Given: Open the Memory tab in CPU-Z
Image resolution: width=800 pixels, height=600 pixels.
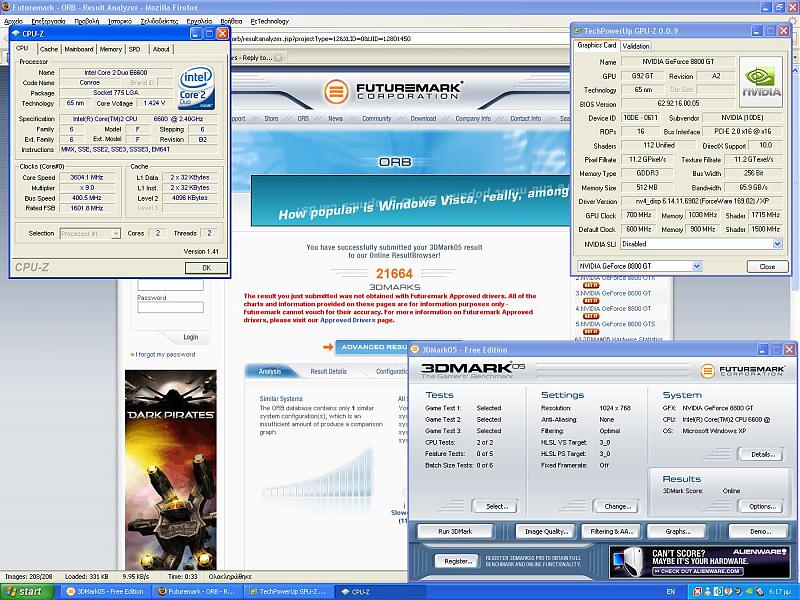Looking at the screenshot, I should point(110,49).
